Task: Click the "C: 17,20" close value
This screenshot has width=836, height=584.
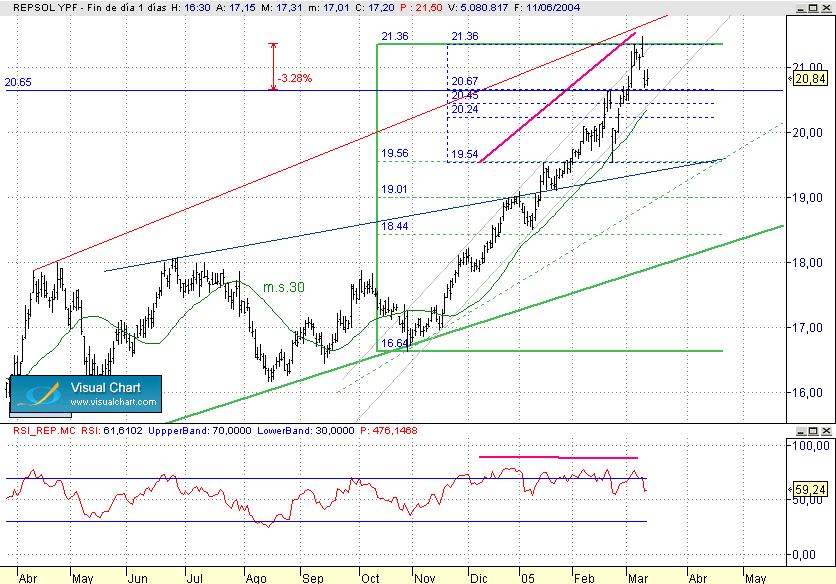Action: pos(374,7)
